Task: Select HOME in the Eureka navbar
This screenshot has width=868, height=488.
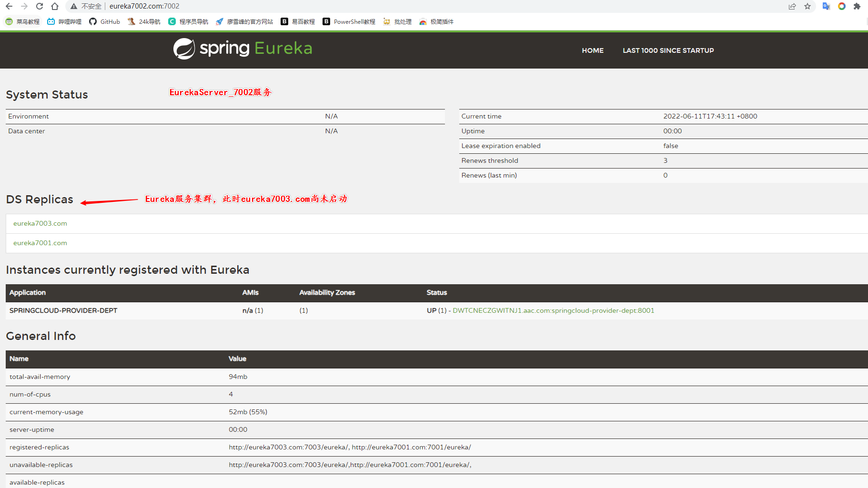Action: pyautogui.click(x=592, y=50)
